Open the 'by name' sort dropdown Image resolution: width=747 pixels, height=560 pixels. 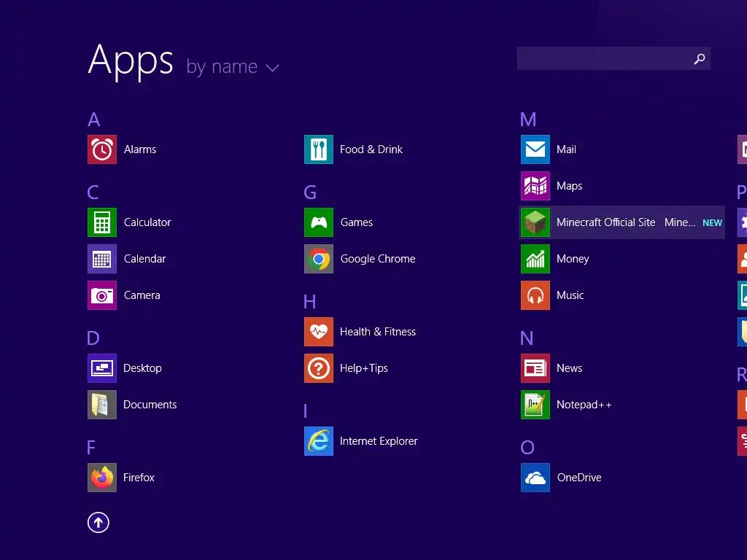click(x=232, y=66)
